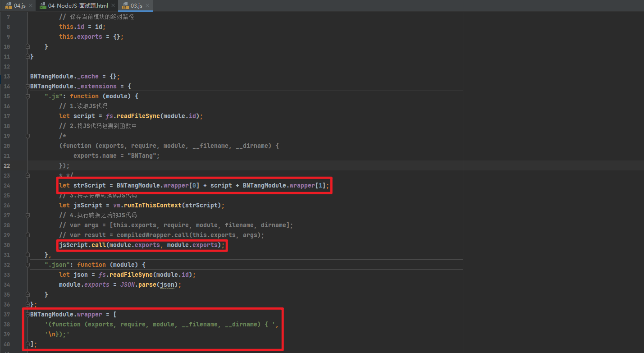The image size is (644, 353).
Task: Click the string '\n});' on line 39
Action: [57, 334]
